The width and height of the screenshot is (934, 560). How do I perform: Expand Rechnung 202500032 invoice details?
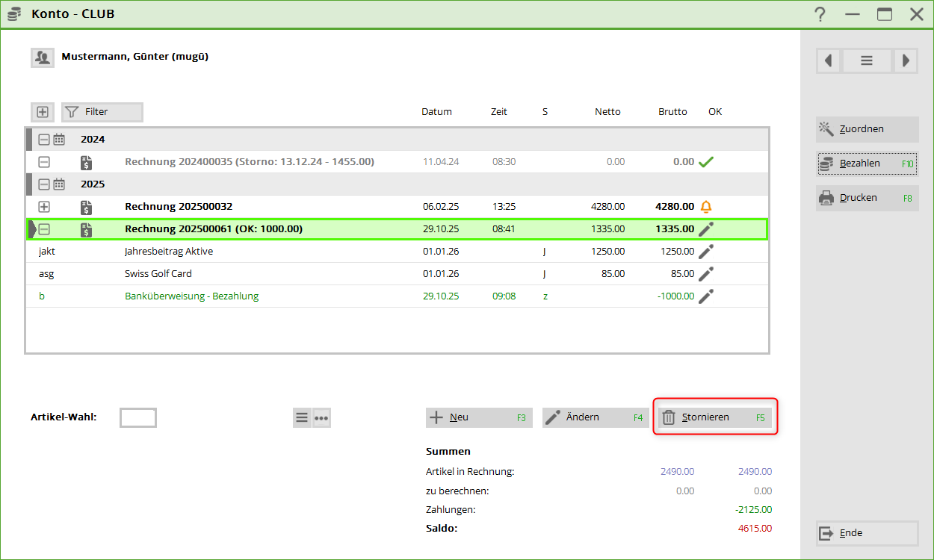point(44,207)
